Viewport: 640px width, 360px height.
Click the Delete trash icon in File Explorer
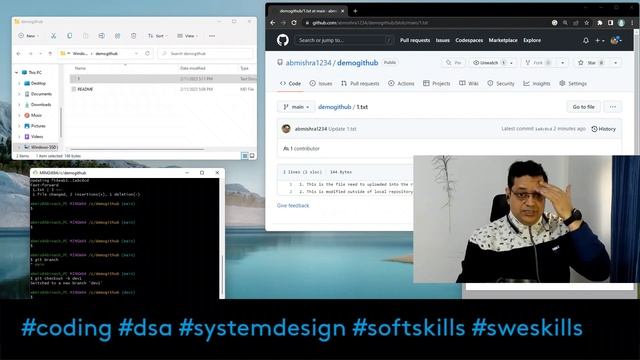[x=133, y=36]
